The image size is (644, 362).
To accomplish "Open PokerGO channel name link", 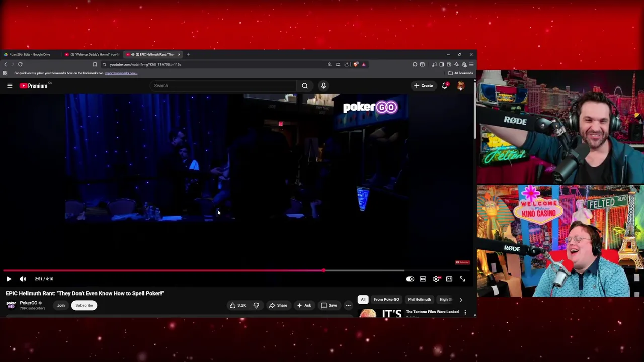I will click(29, 303).
